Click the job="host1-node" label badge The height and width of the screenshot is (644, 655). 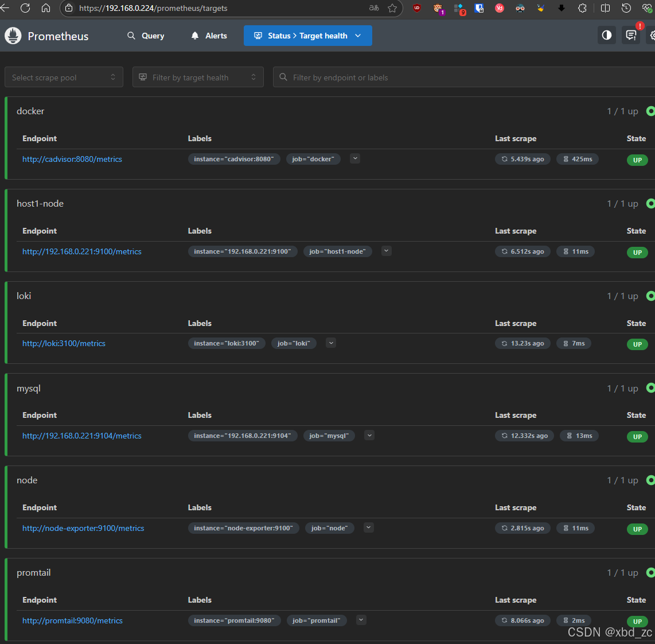pos(337,251)
